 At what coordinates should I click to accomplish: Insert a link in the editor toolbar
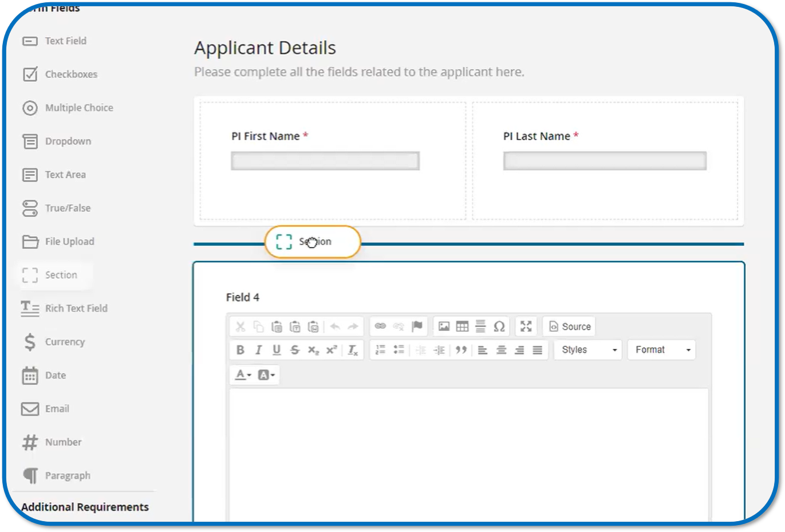(381, 326)
